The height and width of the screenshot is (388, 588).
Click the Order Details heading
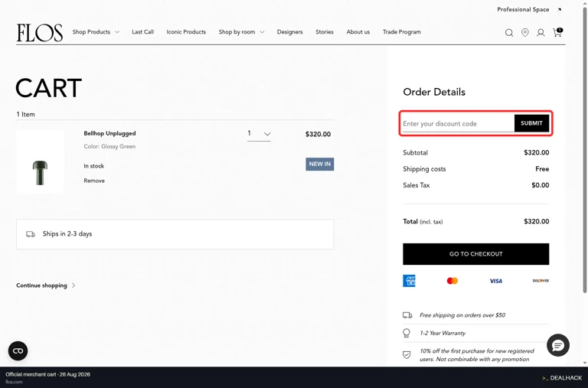tap(434, 92)
